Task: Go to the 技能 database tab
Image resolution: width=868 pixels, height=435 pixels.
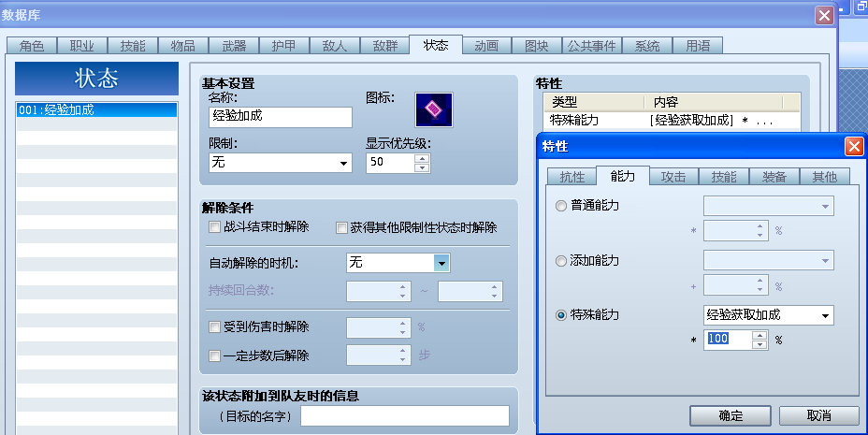Action: [x=133, y=46]
